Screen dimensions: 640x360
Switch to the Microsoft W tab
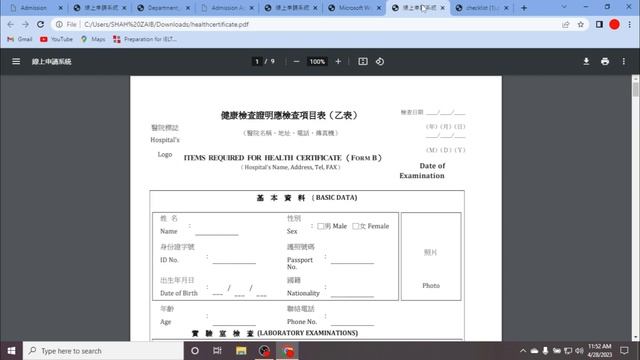coord(354,8)
